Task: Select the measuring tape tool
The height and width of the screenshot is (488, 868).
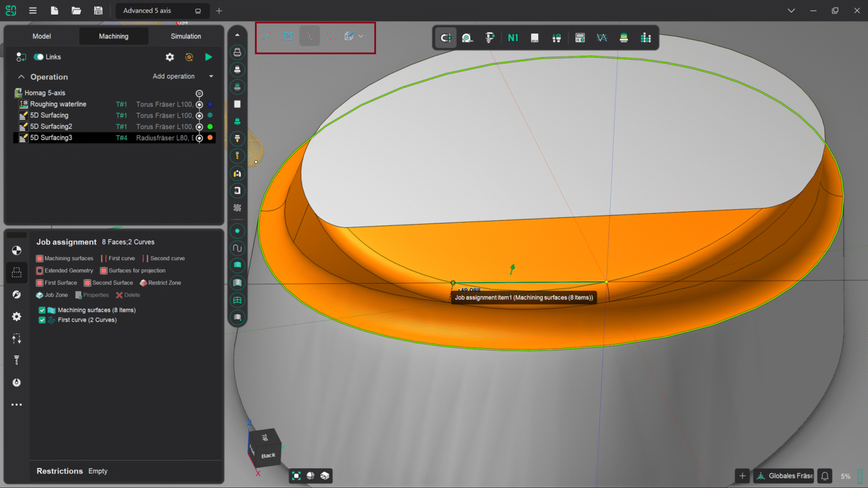Action: (468, 37)
